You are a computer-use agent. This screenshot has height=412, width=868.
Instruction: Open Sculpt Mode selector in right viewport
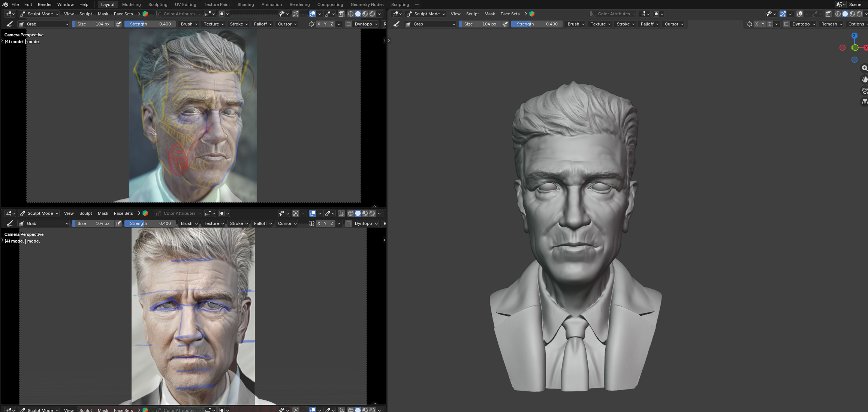tap(426, 14)
